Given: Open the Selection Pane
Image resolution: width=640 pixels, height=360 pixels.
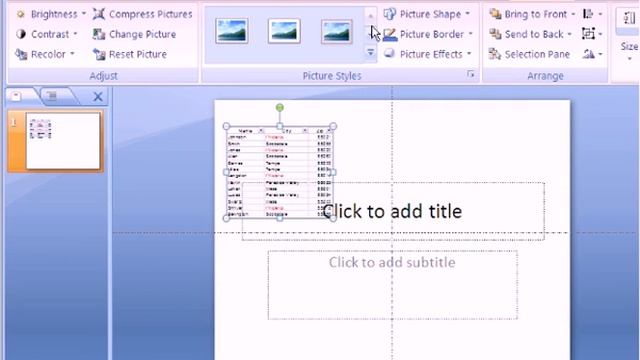Looking at the screenshot, I should 529,54.
